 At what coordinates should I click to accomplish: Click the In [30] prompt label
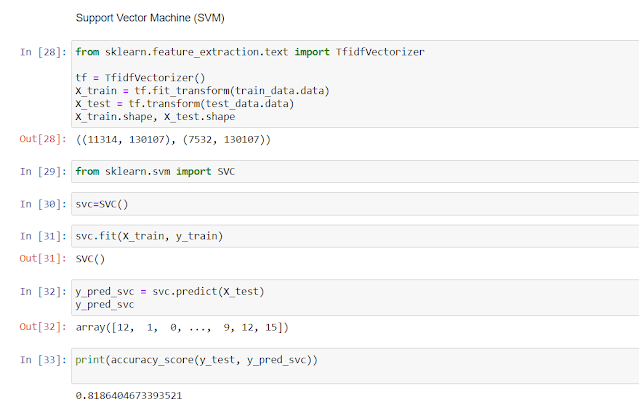click(x=40, y=205)
